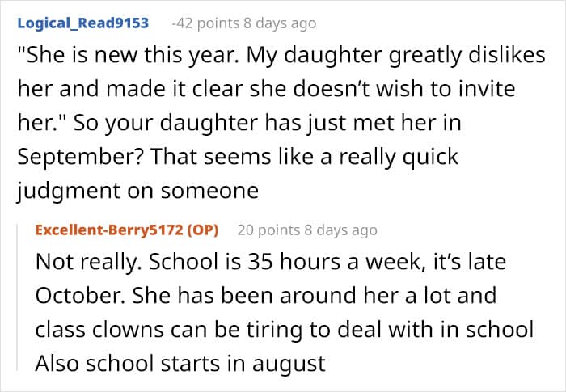Click the reply line starting "Not really."
This screenshot has width=566, height=392.
(281, 264)
